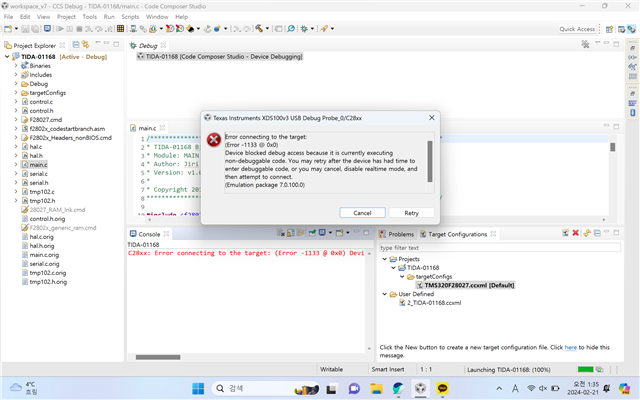Screen dimensions: 640x400
Task: Click Collapse All icon in Project Explorer
Action: [76, 44]
